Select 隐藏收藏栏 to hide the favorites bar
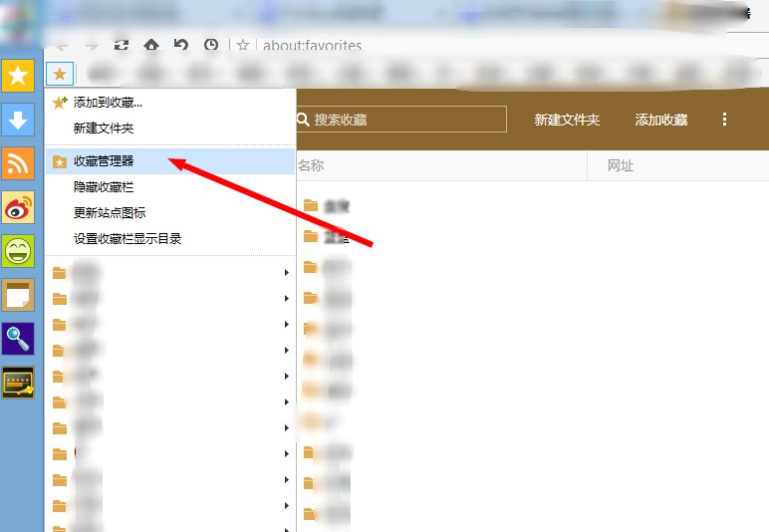Screen dimensions: 769x532 click(x=104, y=187)
